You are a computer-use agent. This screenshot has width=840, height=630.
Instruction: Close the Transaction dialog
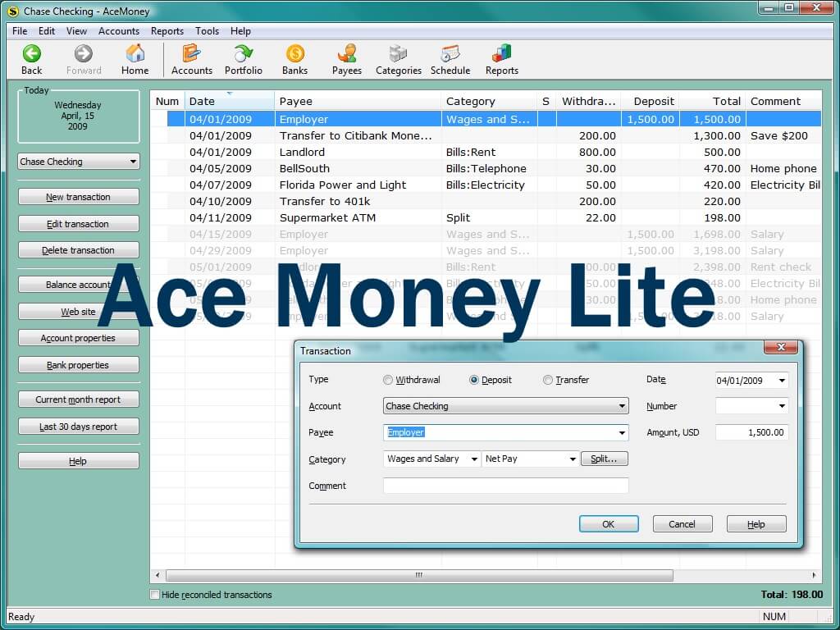tap(781, 347)
